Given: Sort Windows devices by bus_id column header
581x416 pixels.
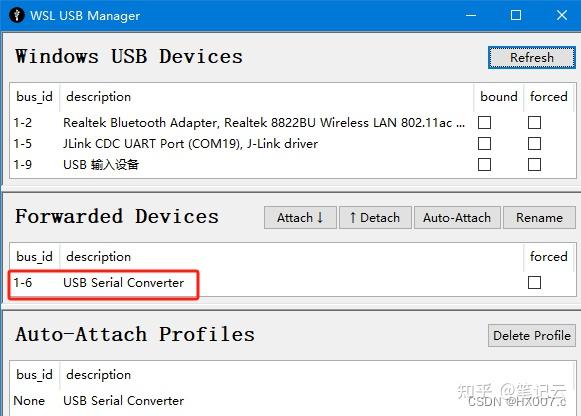Looking at the screenshot, I should click(x=34, y=97).
